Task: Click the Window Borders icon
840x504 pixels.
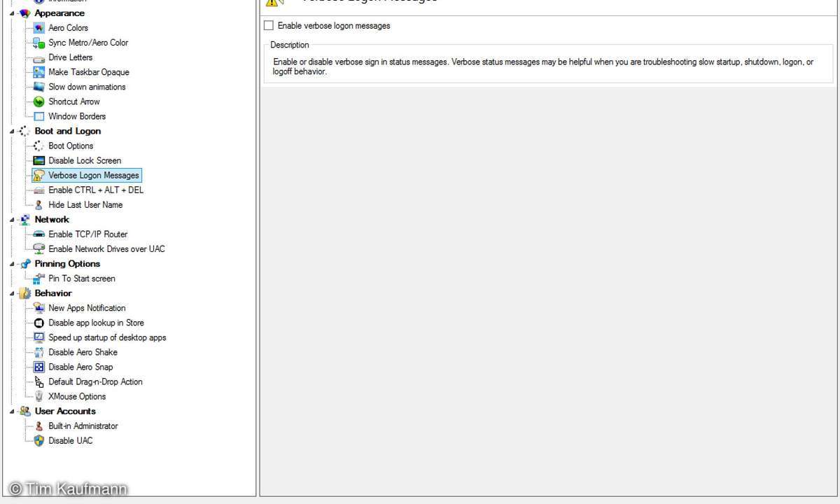Action: tap(39, 116)
